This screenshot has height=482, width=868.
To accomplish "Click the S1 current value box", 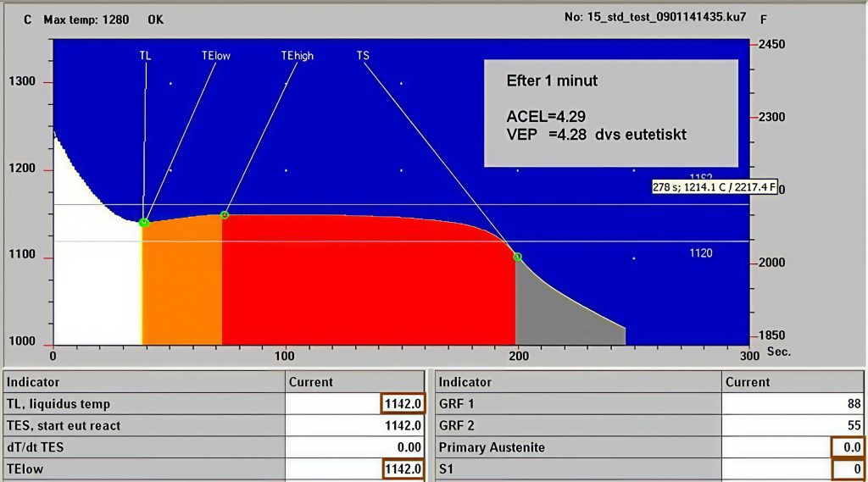I will point(846,468).
